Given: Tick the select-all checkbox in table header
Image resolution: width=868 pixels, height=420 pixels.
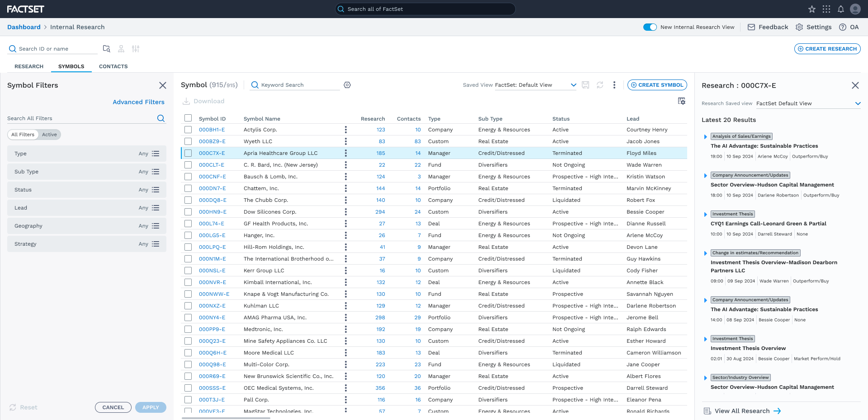Looking at the screenshot, I should 188,118.
